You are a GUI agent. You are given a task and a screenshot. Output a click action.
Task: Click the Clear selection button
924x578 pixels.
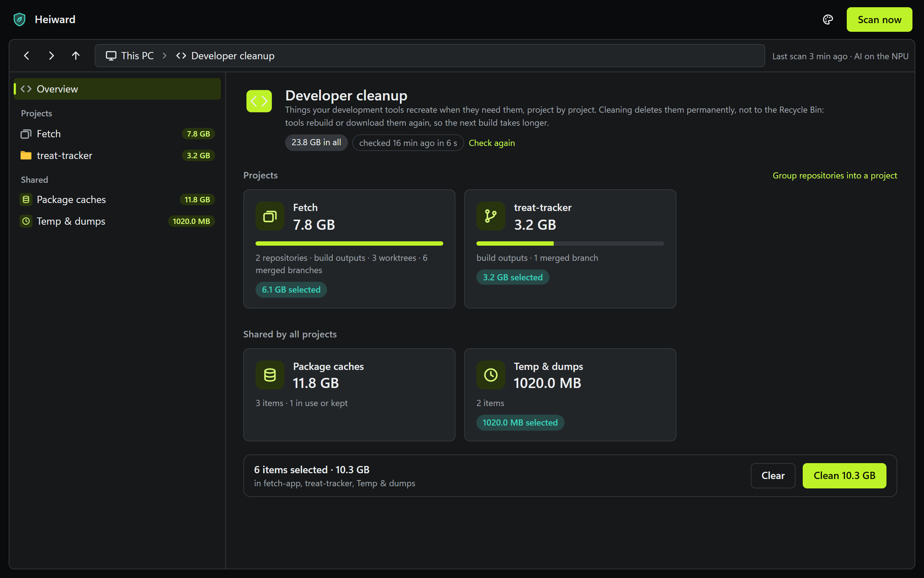click(773, 475)
